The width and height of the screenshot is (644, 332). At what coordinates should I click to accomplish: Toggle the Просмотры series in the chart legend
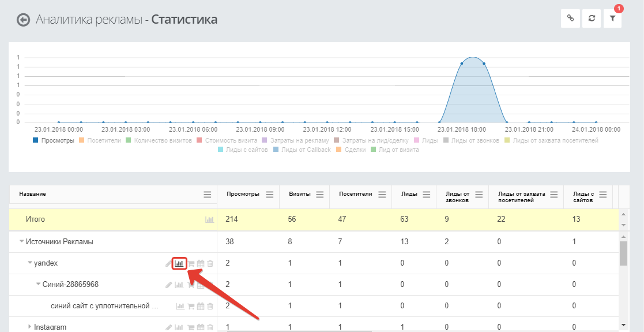pyautogui.click(x=54, y=141)
